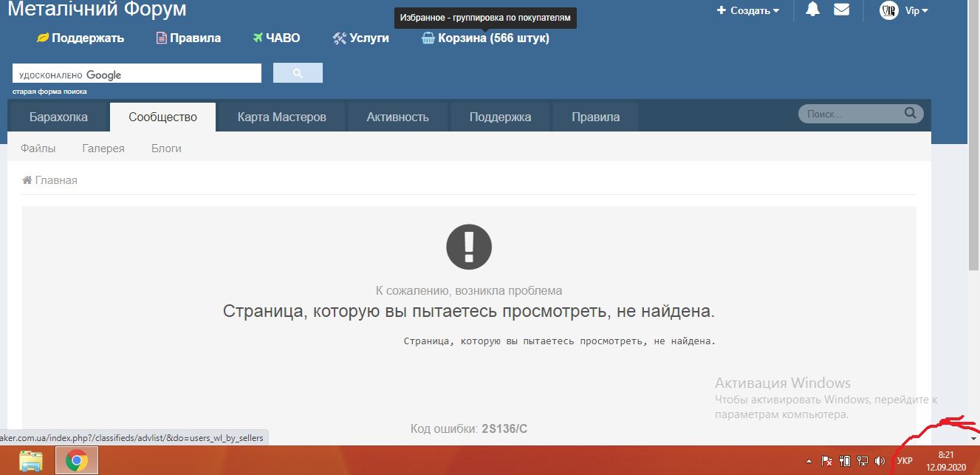Open the messages envelope icon
The image size is (980, 475).
pos(841,10)
